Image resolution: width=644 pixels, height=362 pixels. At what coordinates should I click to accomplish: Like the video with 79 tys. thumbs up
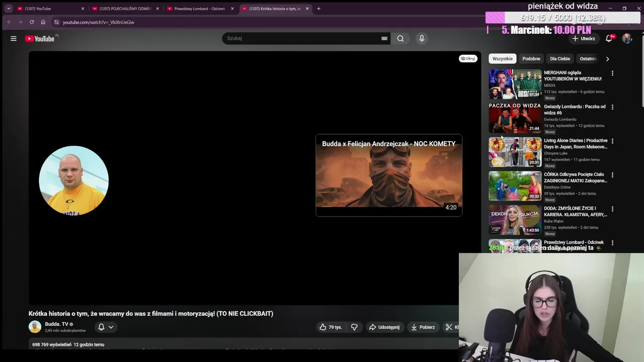click(331, 327)
